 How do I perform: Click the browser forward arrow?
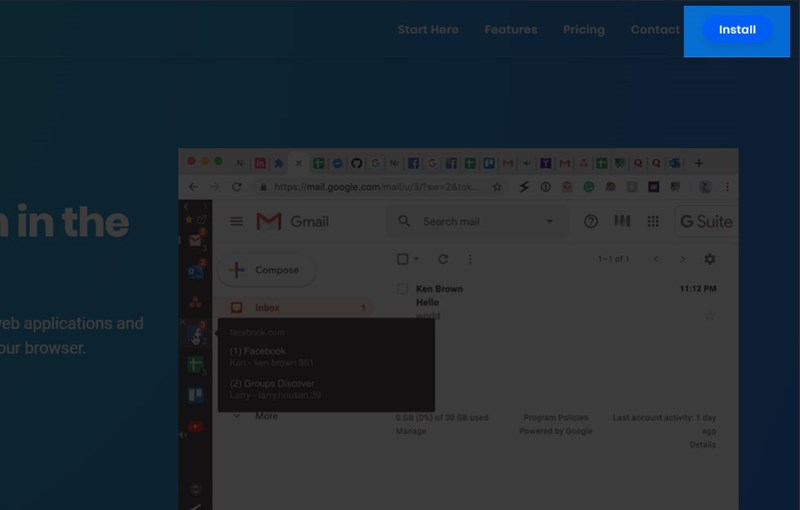pos(214,187)
